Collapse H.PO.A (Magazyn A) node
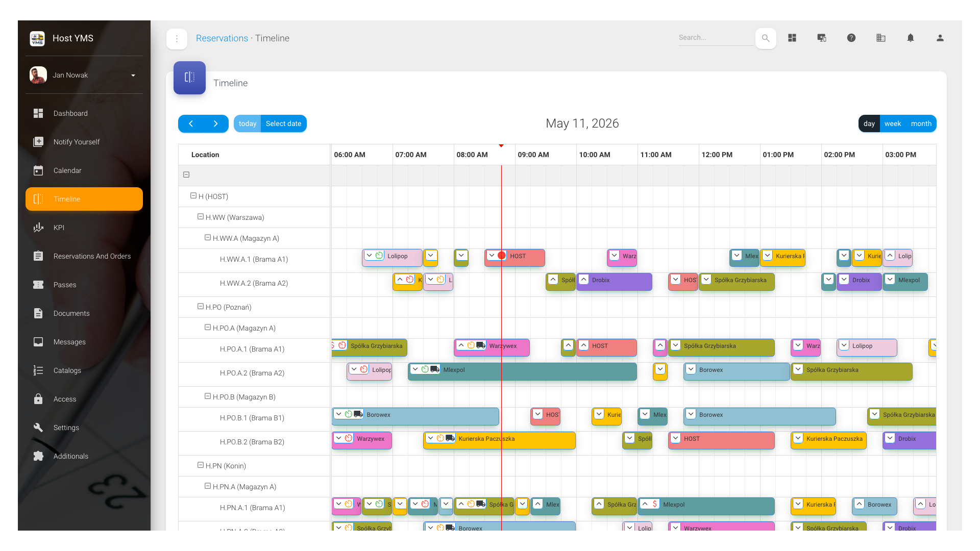Image resolution: width=980 pixels, height=551 pixels. pyautogui.click(x=208, y=328)
